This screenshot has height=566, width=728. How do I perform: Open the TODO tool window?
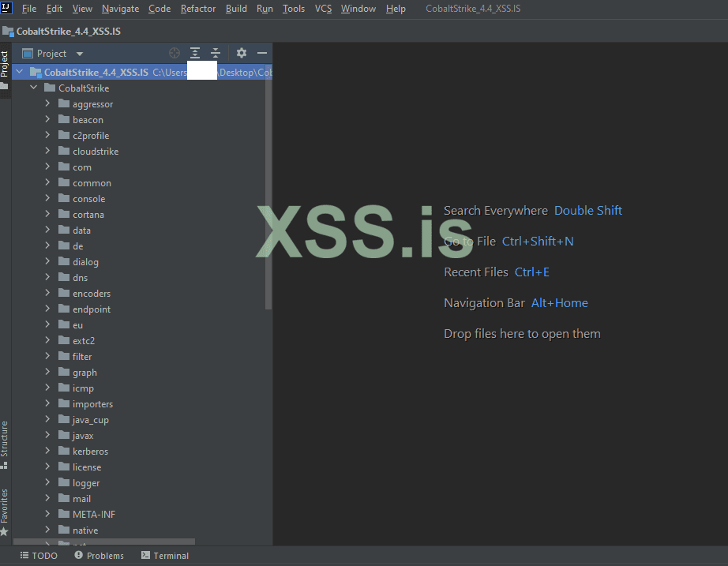39,556
